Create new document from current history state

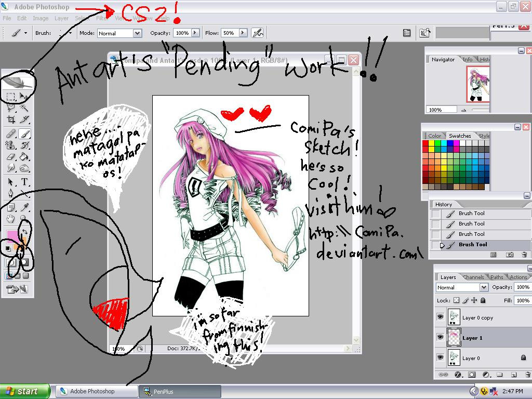pos(494,255)
